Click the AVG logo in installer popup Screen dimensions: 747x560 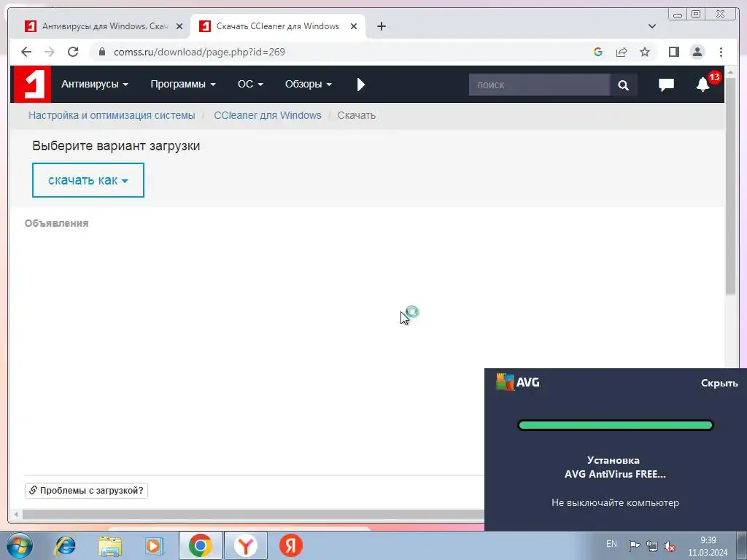[x=518, y=382]
